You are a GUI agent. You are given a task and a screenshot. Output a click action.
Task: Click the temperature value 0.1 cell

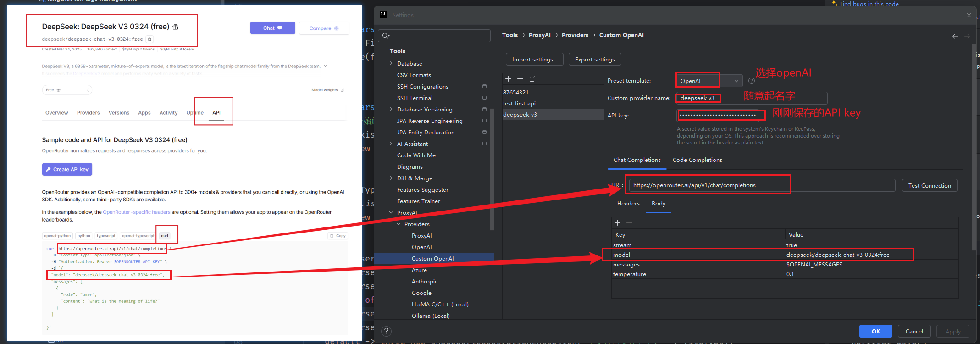(x=871, y=274)
